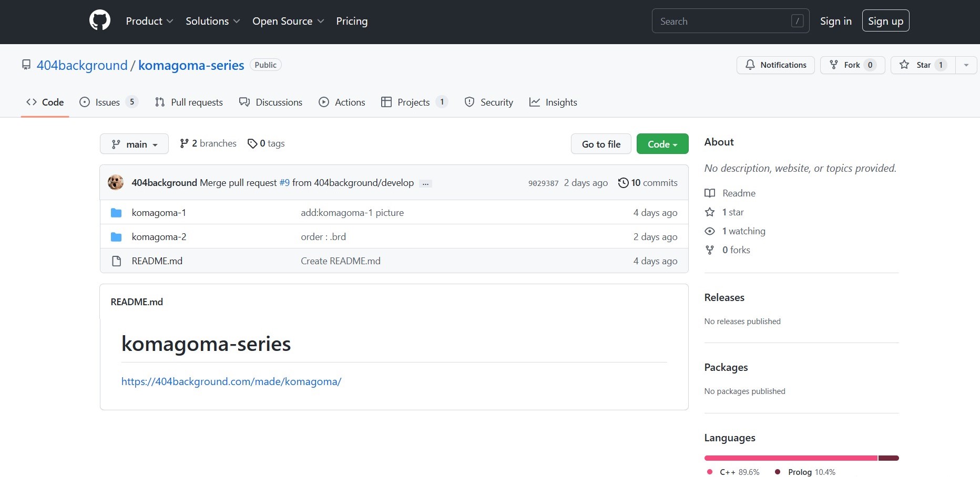Switch to the Issues tab
This screenshot has width=980, height=477.
108,102
